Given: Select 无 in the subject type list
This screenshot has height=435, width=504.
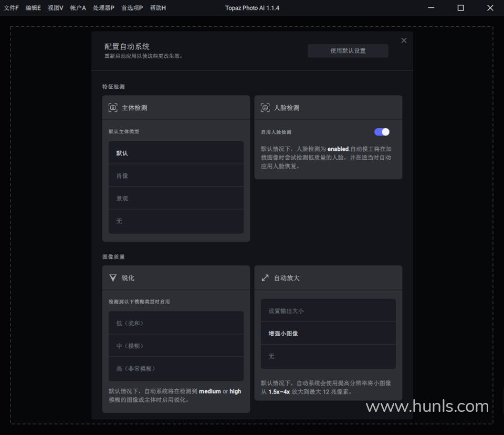Looking at the screenshot, I should tap(176, 221).
